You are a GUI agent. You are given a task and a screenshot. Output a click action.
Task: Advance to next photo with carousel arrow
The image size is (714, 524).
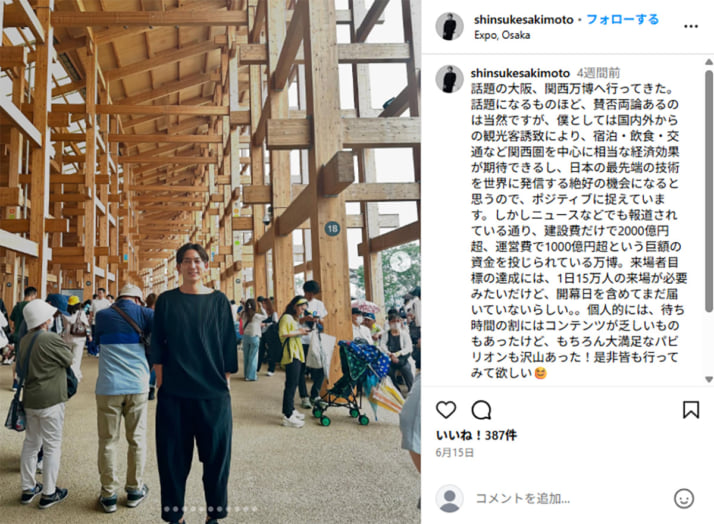coord(400,261)
